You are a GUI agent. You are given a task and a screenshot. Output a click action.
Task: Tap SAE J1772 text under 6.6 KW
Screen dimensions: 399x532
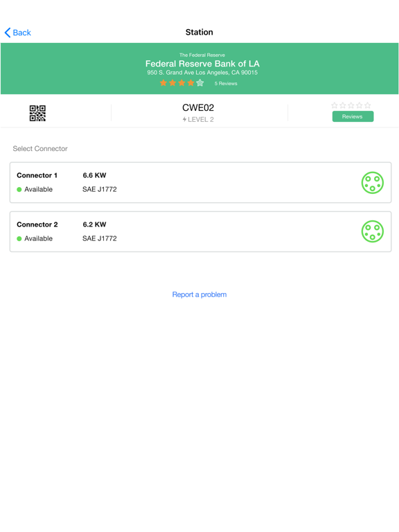pyautogui.click(x=100, y=189)
